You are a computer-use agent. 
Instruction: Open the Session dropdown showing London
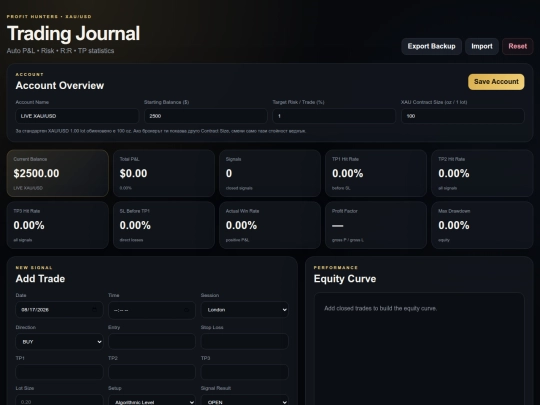[245, 310]
